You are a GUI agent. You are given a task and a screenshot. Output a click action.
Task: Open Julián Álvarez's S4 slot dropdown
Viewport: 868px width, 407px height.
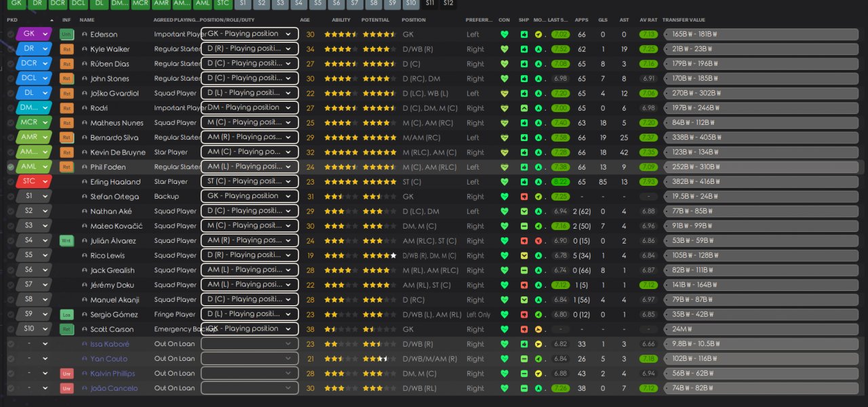[35, 241]
